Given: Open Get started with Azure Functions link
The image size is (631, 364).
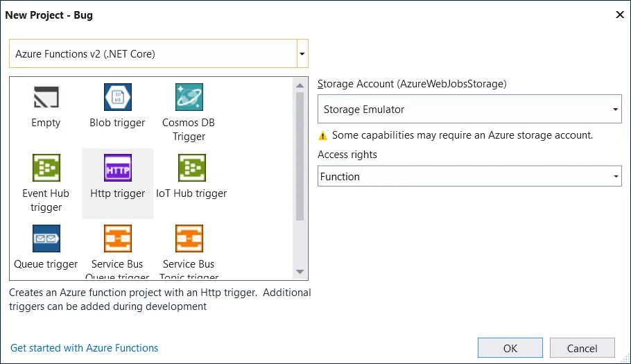Looking at the screenshot, I should coord(85,348).
